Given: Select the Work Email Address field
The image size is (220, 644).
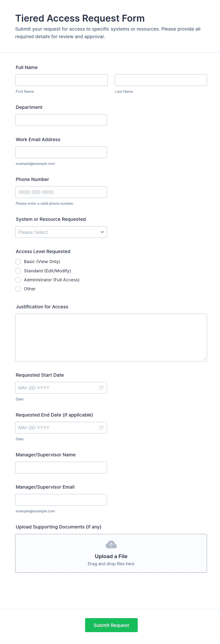Looking at the screenshot, I should [61, 152].
